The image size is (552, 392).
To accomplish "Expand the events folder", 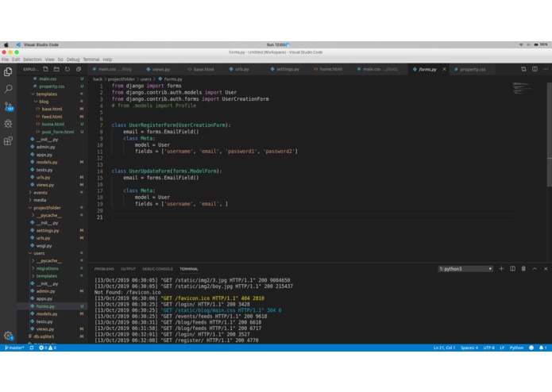I will coord(41,192).
